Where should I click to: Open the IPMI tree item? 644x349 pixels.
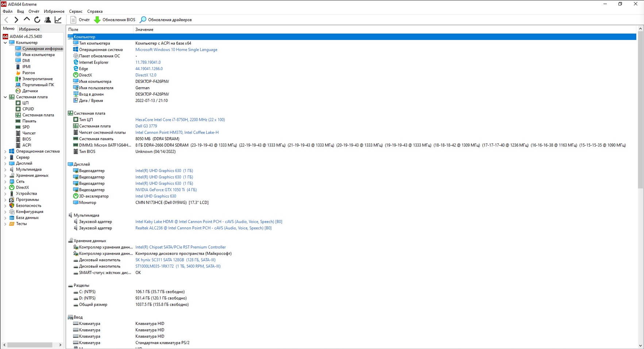click(x=26, y=67)
